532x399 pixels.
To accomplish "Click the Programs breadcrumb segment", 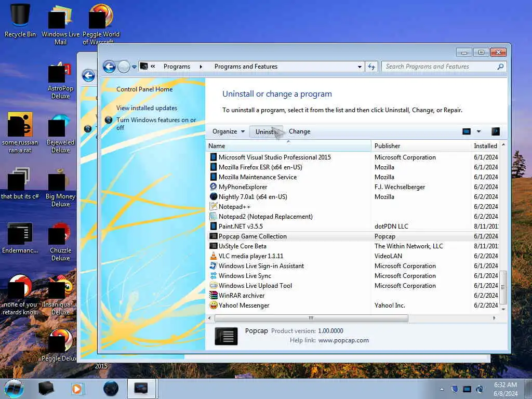I will click(x=177, y=66).
